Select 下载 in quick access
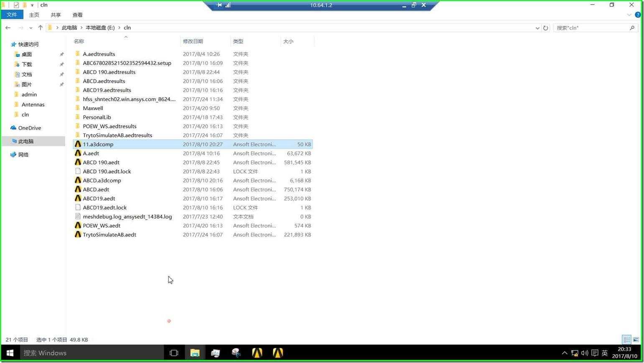This screenshot has height=363, width=644. tap(27, 64)
